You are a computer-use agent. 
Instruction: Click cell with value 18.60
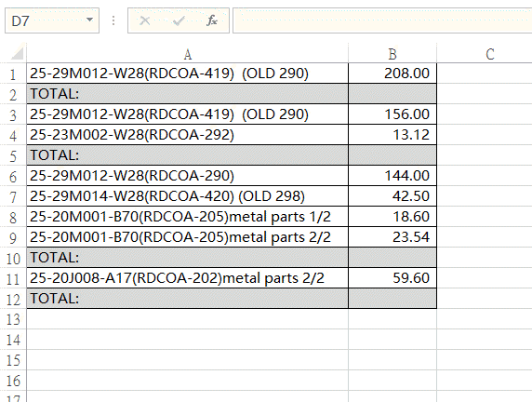(392, 217)
